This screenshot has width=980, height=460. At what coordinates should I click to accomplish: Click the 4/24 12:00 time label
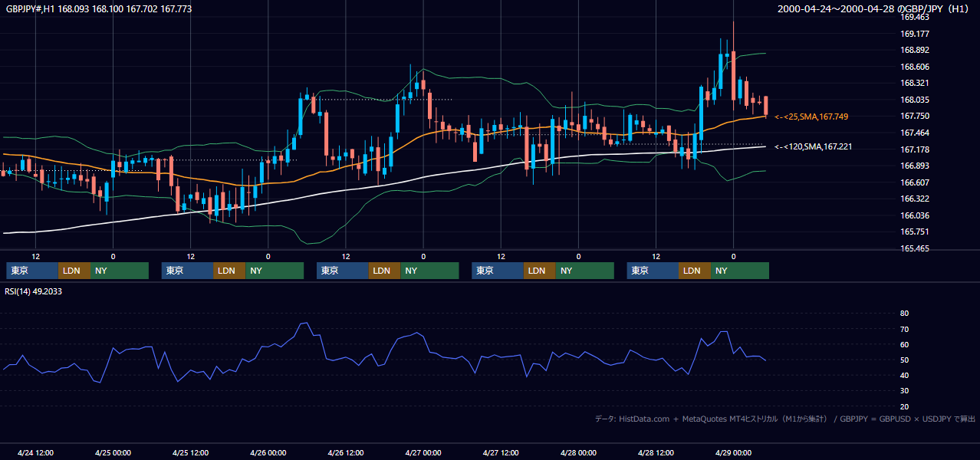pyautogui.click(x=35, y=452)
